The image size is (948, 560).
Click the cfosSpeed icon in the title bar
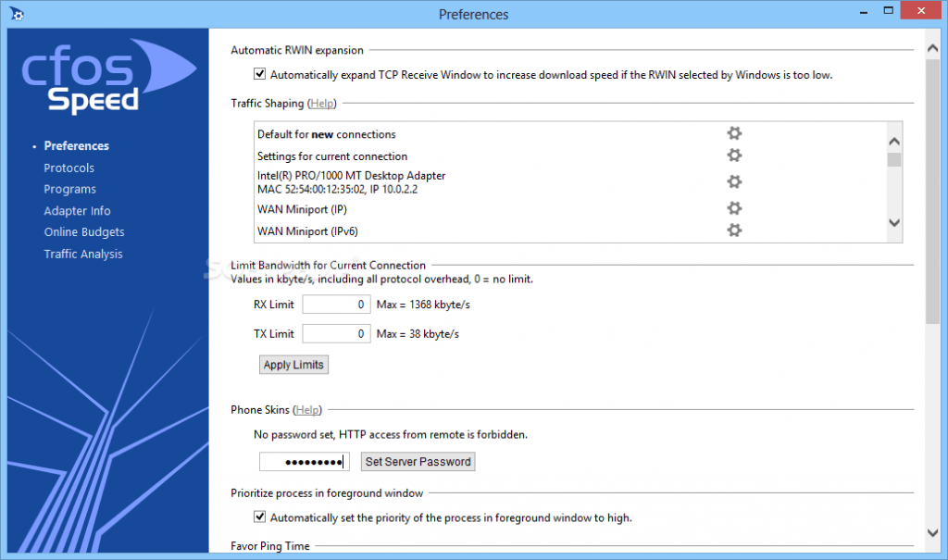click(16, 14)
